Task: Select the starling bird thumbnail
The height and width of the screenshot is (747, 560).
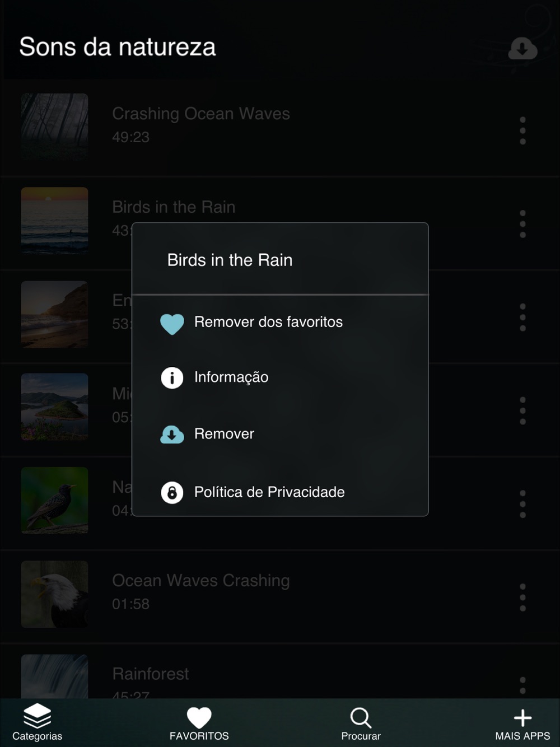Action: point(54,501)
